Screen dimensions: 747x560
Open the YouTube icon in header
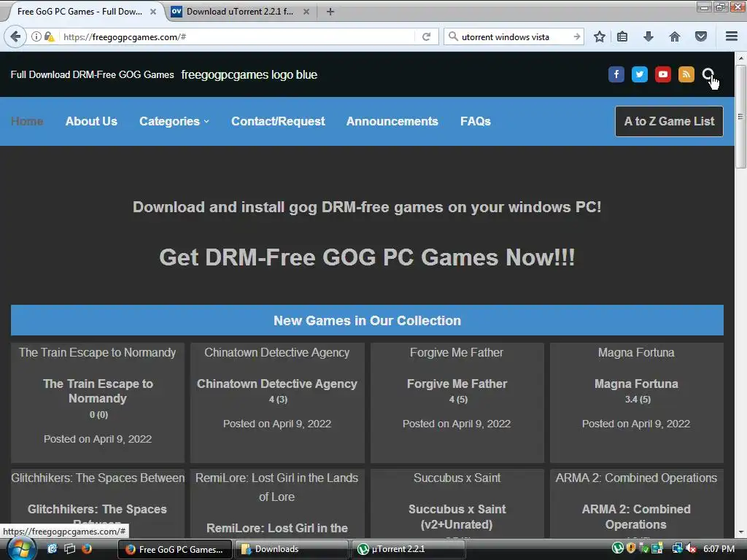click(662, 74)
